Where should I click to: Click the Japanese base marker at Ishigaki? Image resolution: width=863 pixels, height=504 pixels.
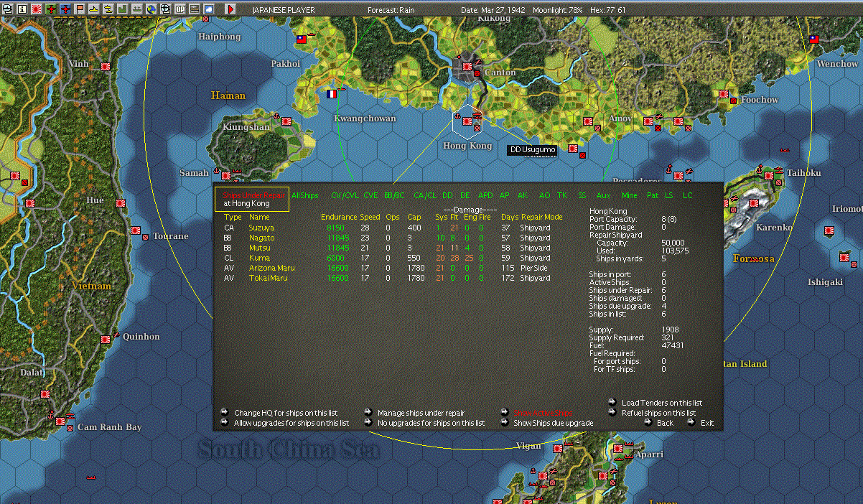(x=845, y=256)
